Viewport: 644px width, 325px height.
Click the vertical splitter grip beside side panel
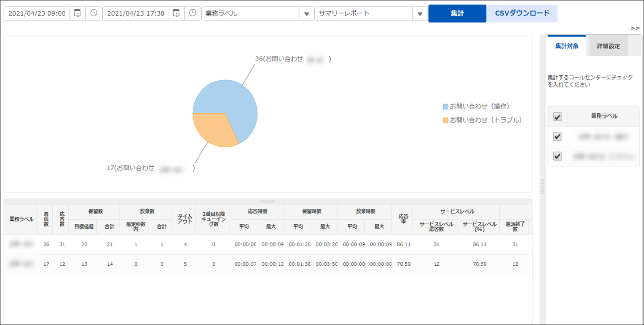[542, 186]
